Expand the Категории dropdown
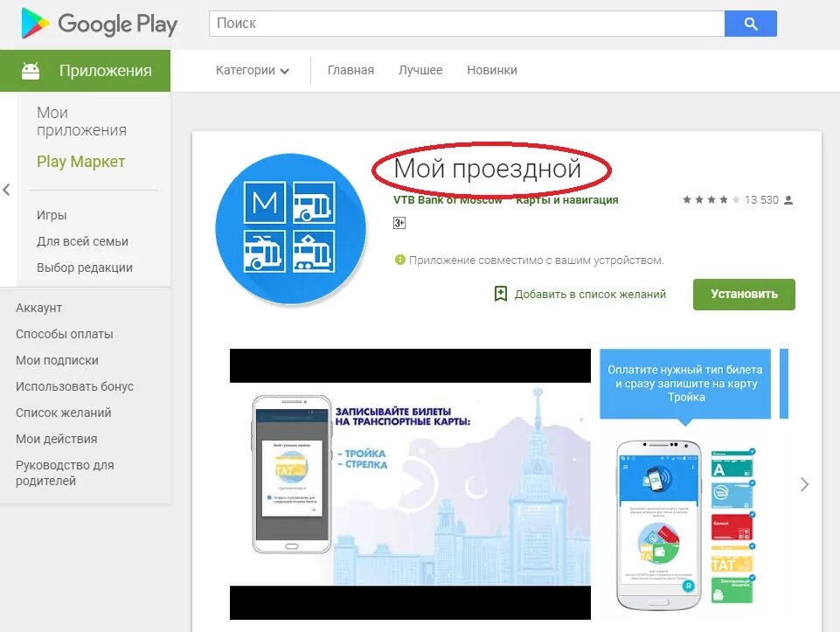Image resolution: width=840 pixels, height=632 pixels. point(253,70)
